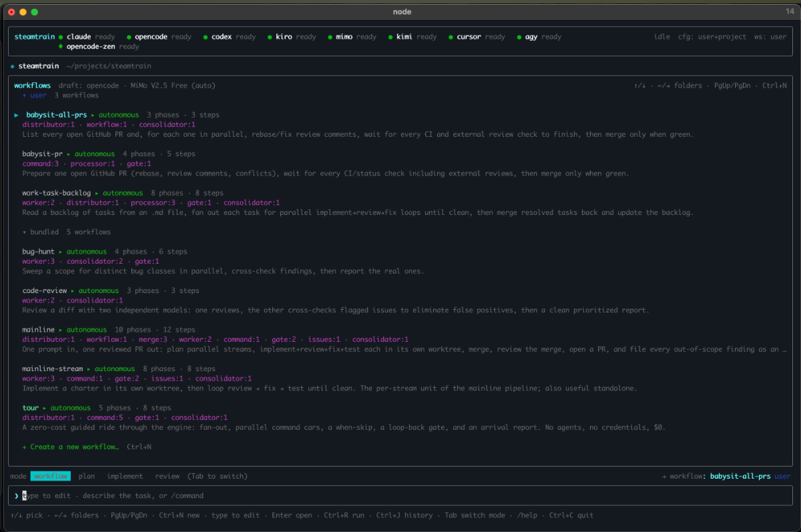Click the idle status indicator text
Screen dimensions: 801x532
pyautogui.click(x=662, y=37)
